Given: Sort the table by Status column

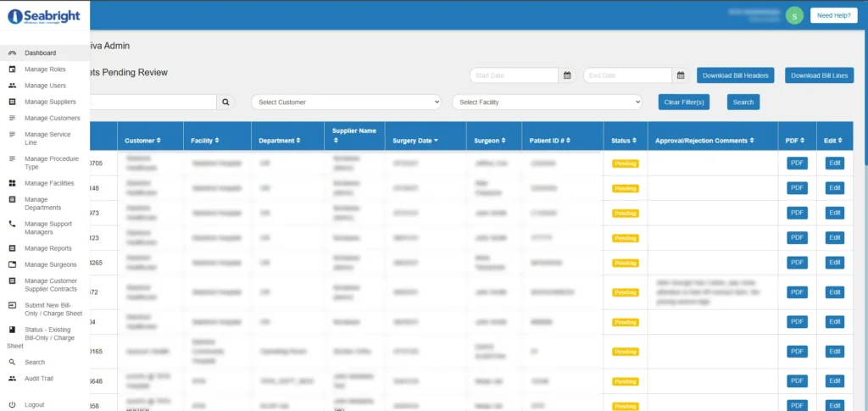Looking at the screenshot, I should pos(624,141).
